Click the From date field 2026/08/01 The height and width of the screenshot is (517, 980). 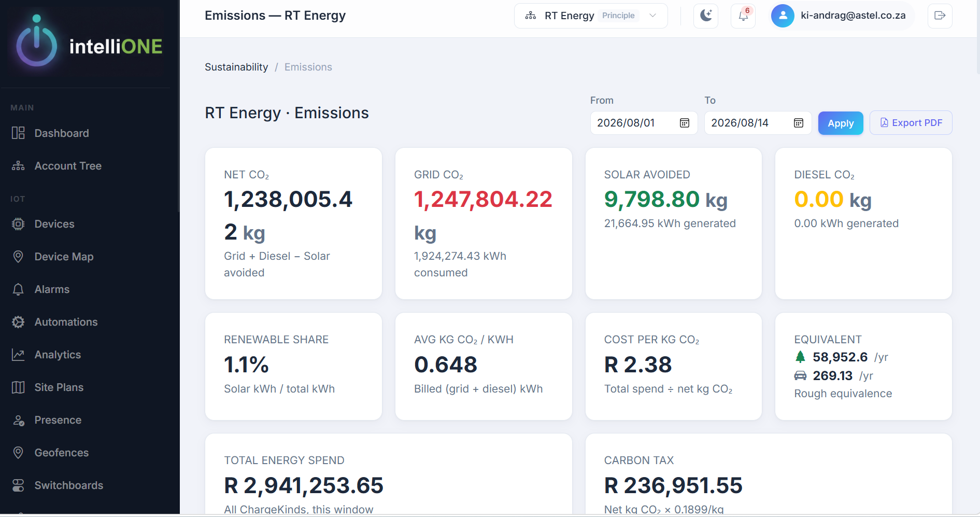point(644,123)
